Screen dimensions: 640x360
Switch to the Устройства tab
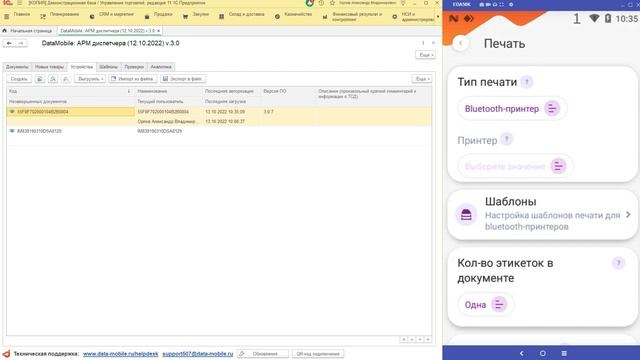pos(82,67)
